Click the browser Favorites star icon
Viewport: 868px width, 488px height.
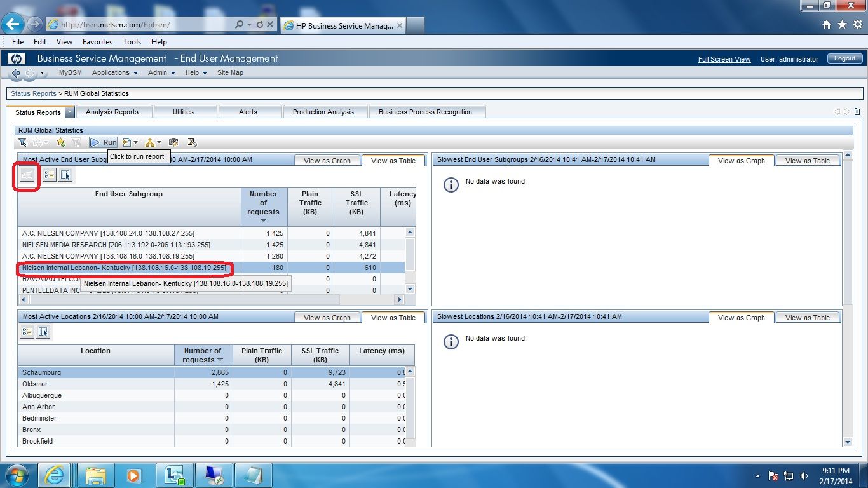(x=842, y=25)
